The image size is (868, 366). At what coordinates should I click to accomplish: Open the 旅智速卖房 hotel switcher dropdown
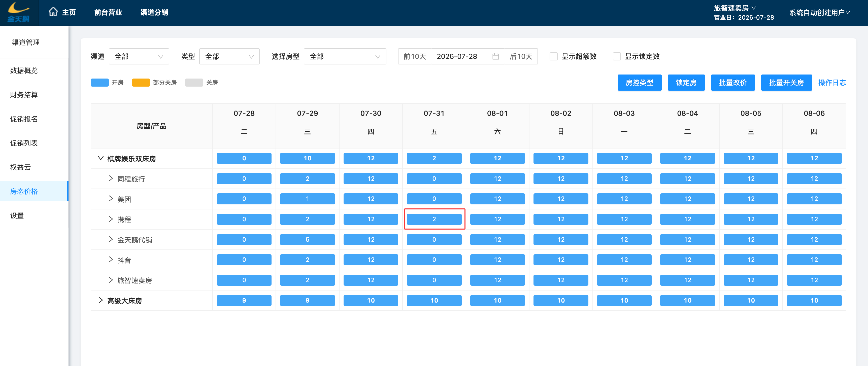tap(735, 8)
